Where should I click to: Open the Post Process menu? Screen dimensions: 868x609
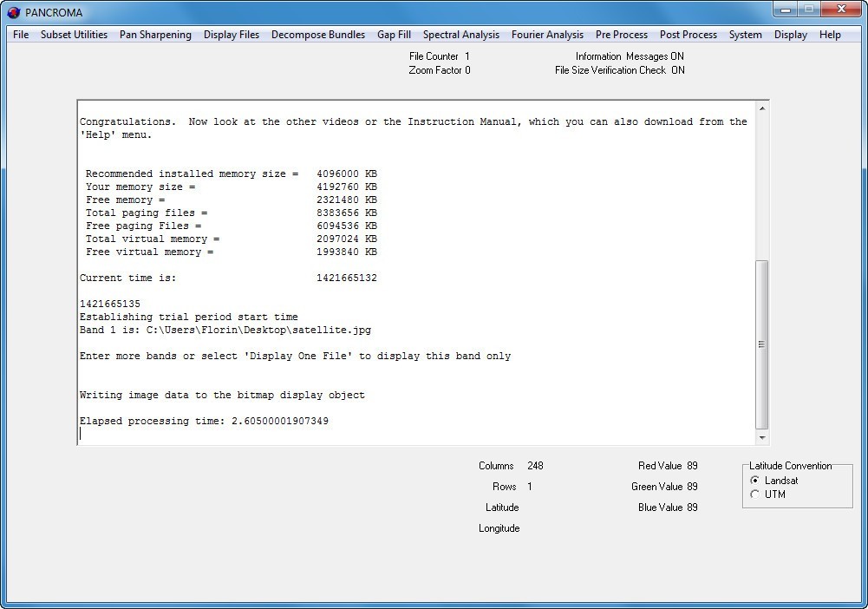[x=688, y=35]
